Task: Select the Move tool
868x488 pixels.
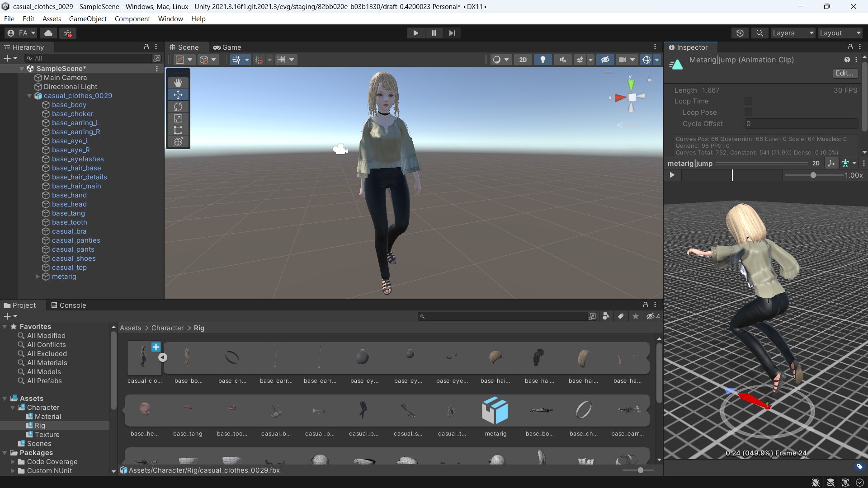Action: 178,95
